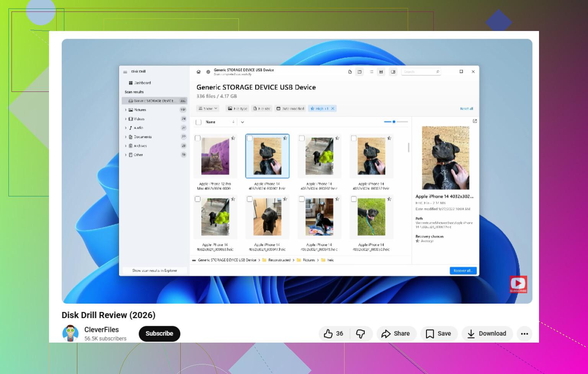Click star icon on cat photo thumbnail
The width and height of the screenshot is (588, 374).
233,138
